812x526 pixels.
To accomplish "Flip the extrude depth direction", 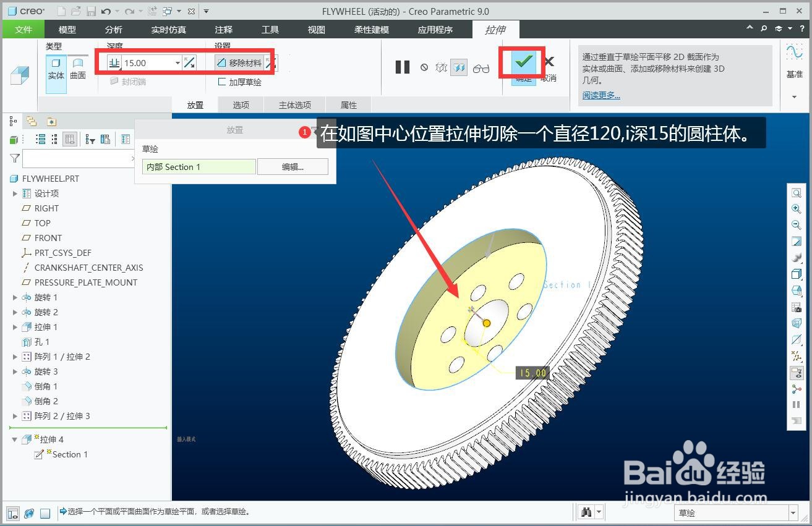I will coord(189,62).
